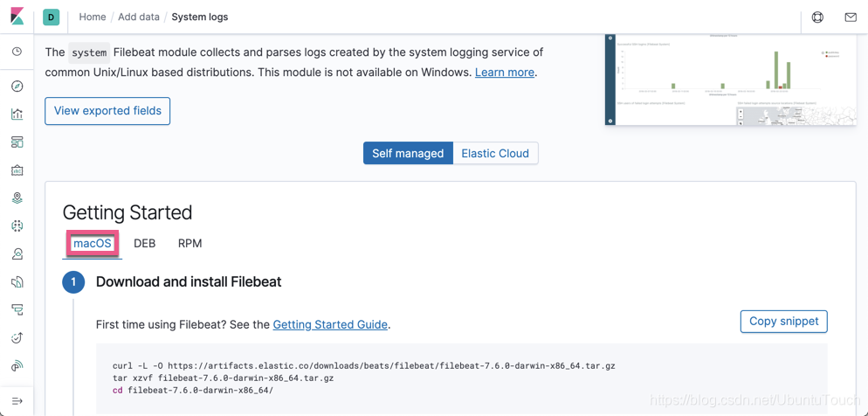Open the system dashboard preview thumbnail
Image resolution: width=868 pixels, height=416 pixels.
(731, 80)
